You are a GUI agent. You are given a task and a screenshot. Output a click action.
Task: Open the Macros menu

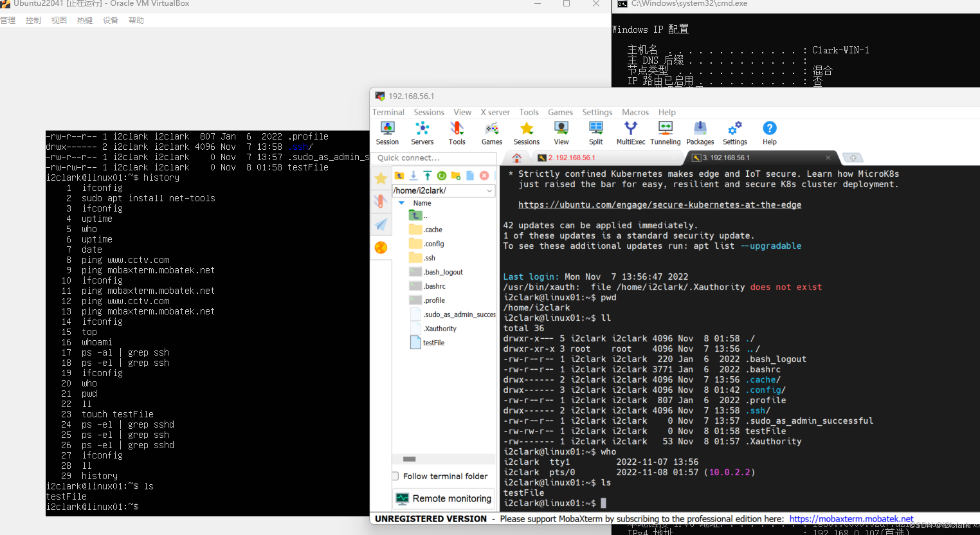pyautogui.click(x=635, y=112)
